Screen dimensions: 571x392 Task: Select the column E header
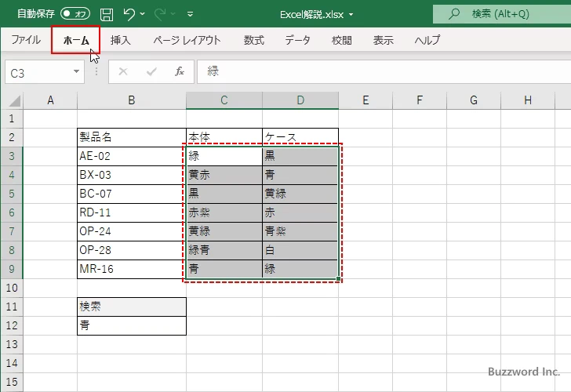[366, 100]
